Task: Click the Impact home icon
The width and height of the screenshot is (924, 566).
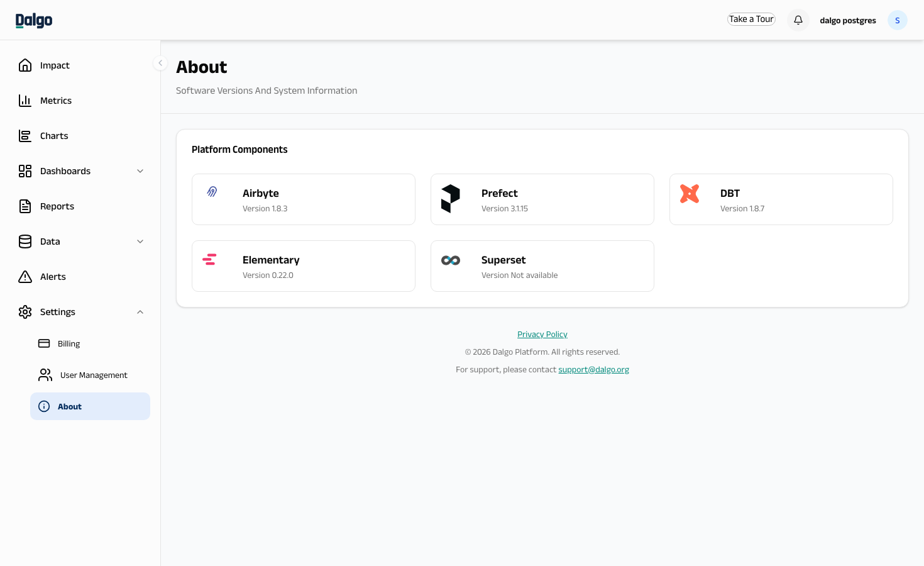Action: click(25, 65)
